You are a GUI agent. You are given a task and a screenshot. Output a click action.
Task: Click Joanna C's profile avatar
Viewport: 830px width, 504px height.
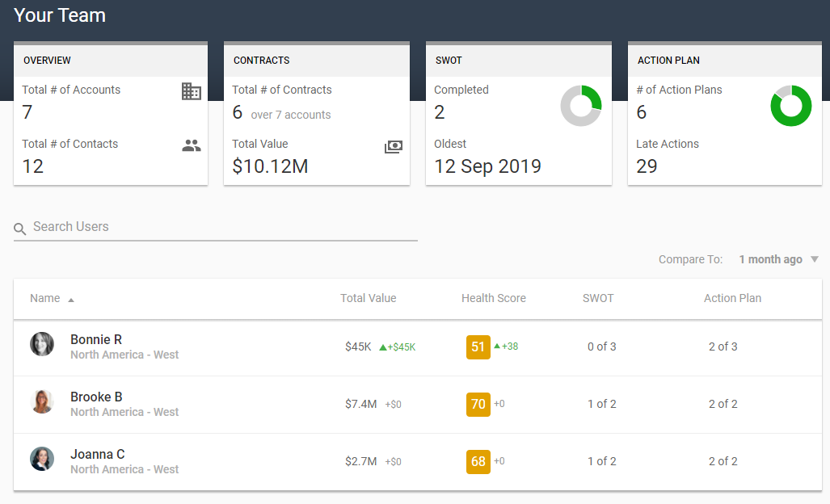click(42, 459)
